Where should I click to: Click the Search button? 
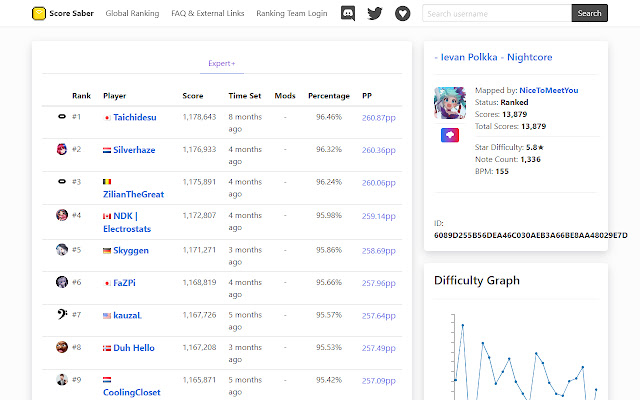click(589, 13)
